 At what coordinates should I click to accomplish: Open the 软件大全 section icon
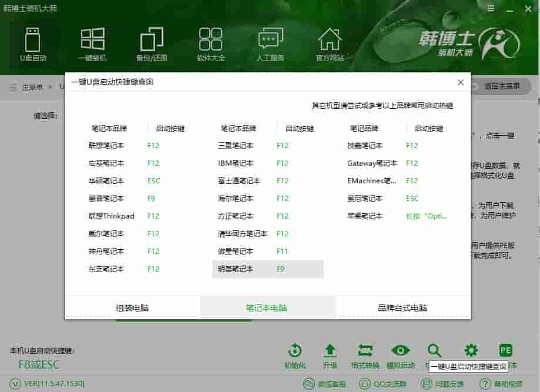click(211, 44)
